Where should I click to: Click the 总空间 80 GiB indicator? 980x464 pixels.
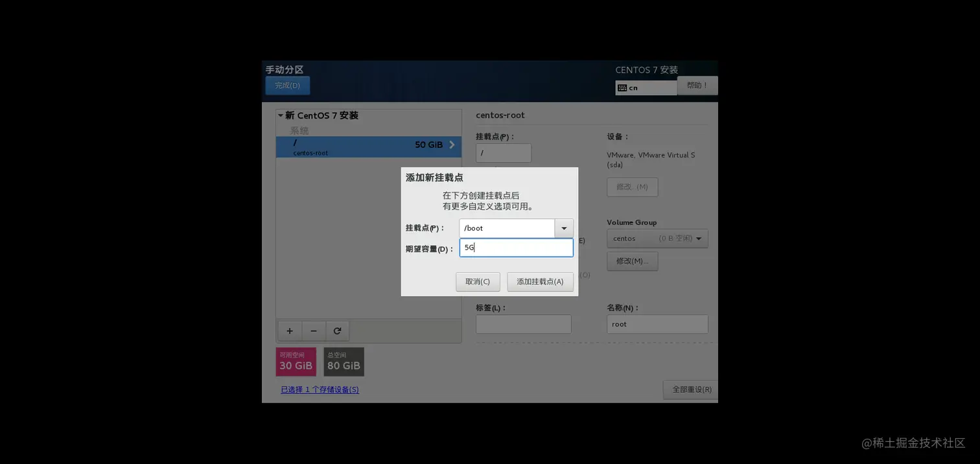click(x=344, y=362)
